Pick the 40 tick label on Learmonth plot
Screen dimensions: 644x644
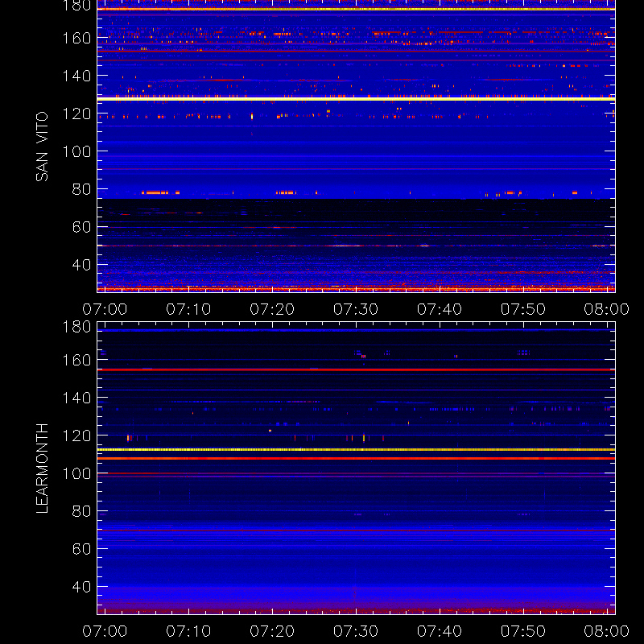click(81, 587)
